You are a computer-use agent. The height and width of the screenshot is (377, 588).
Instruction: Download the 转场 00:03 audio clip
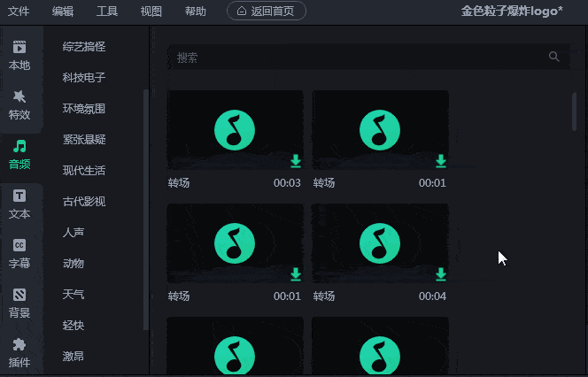296,161
